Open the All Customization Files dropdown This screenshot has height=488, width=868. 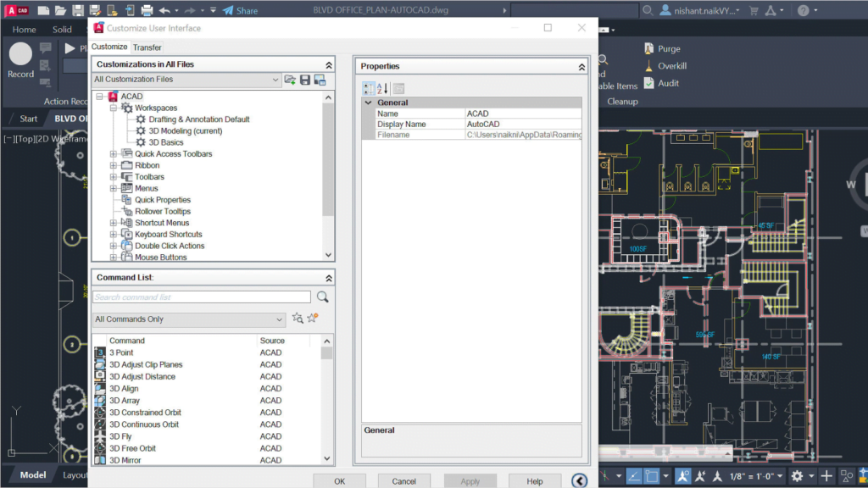[x=275, y=79]
